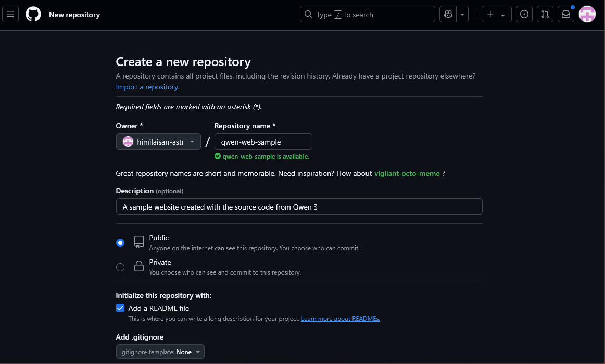The height and width of the screenshot is (364, 605).
Task: Select the Public visibility radio button
Action: pos(120,243)
